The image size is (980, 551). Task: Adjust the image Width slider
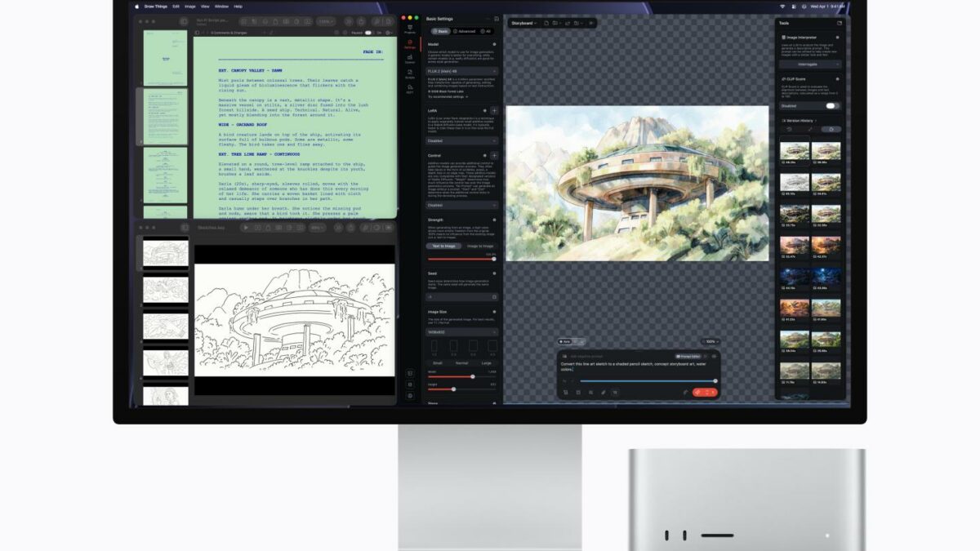click(461, 376)
